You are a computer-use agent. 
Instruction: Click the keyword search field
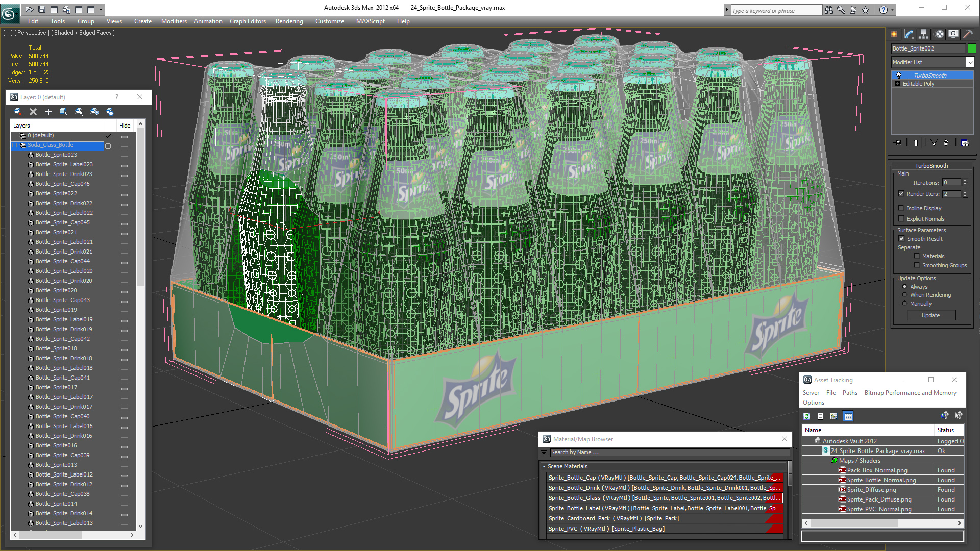click(776, 10)
